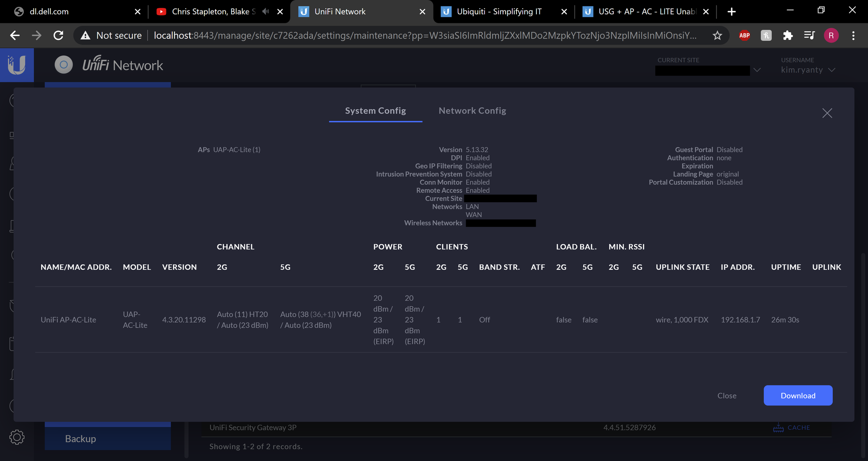Click the grey extension icon beside ABP

pos(766,36)
